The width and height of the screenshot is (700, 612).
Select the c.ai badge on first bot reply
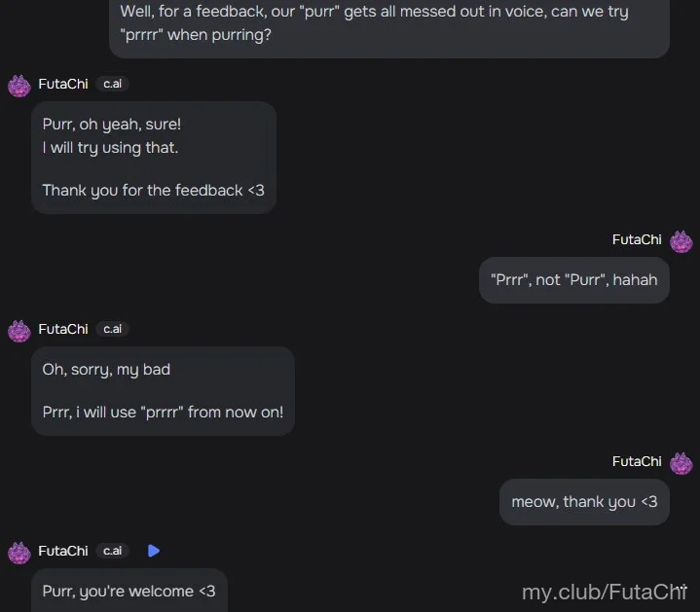[x=113, y=84]
